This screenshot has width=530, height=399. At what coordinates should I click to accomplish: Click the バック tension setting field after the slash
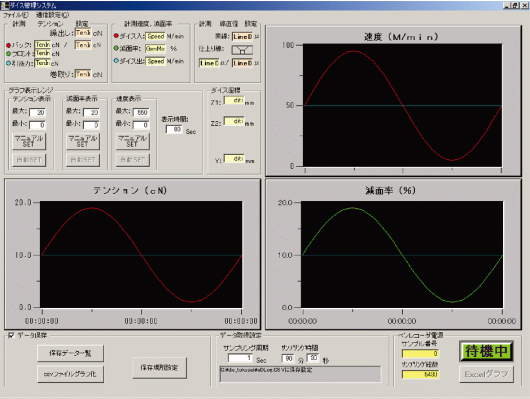[x=83, y=45]
